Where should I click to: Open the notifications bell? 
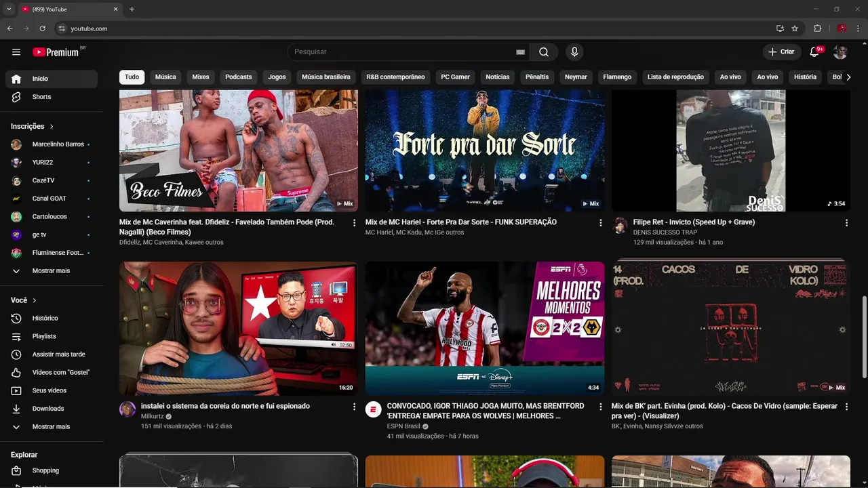pyautogui.click(x=816, y=52)
